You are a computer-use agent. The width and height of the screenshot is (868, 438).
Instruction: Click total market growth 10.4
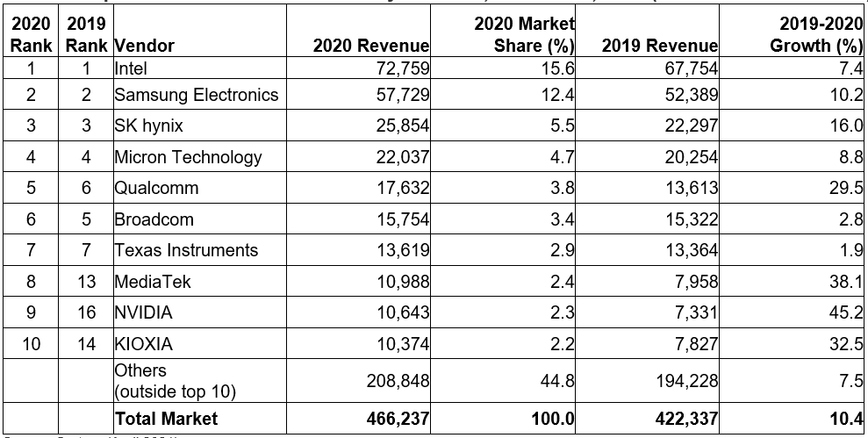pos(845,418)
